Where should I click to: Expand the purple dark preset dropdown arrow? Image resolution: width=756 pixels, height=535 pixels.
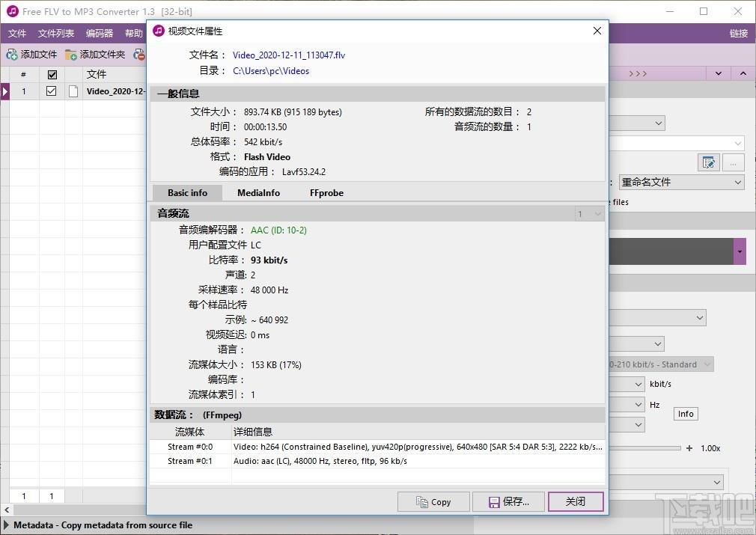[x=740, y=251]
